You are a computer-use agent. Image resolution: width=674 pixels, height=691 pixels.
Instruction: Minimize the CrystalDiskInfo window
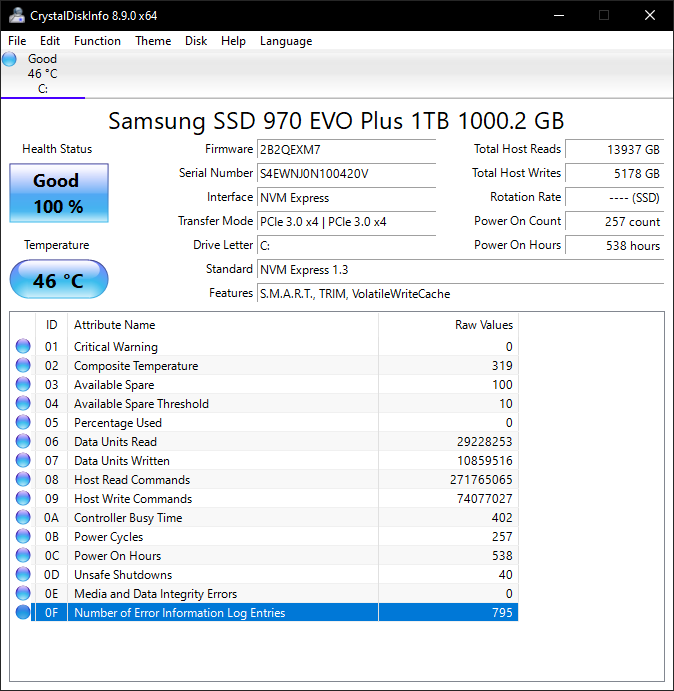click(x=559, y=15)
